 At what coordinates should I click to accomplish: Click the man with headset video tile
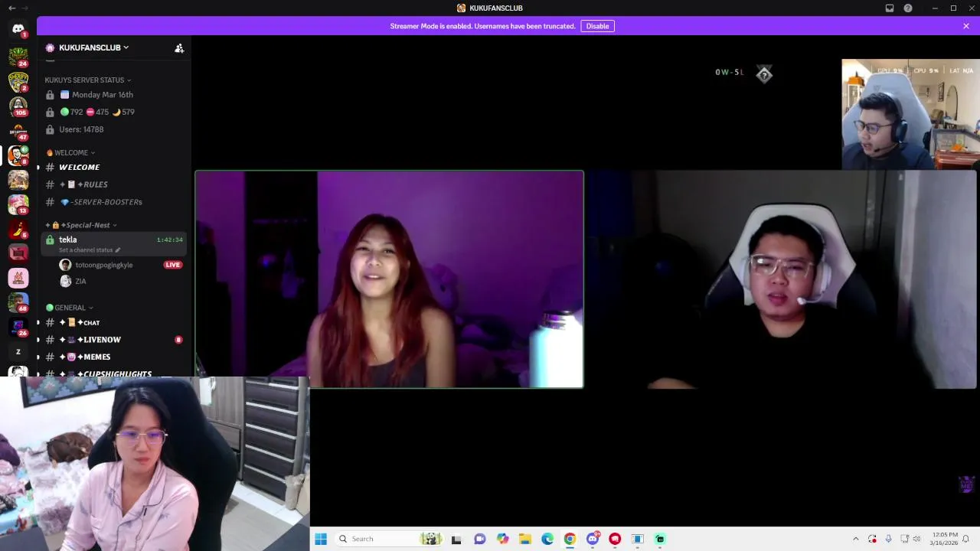point(781,279)
